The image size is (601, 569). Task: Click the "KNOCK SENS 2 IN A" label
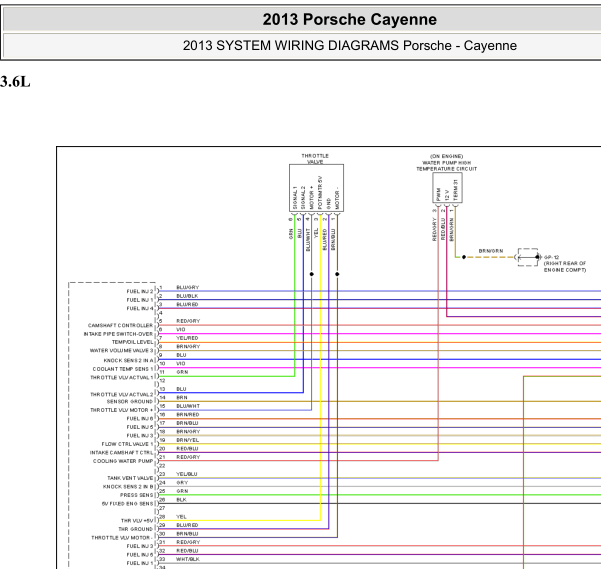click(128, 361)
